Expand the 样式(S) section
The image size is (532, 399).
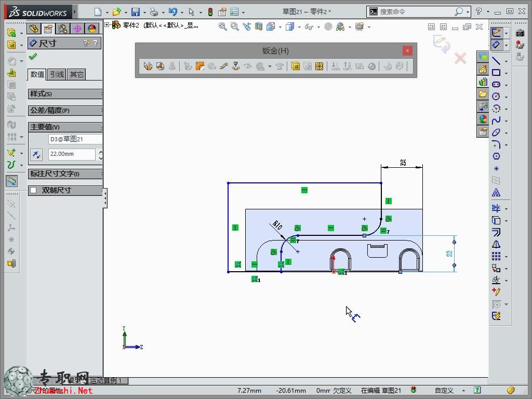pyautogui.click(x=65, y=94)
